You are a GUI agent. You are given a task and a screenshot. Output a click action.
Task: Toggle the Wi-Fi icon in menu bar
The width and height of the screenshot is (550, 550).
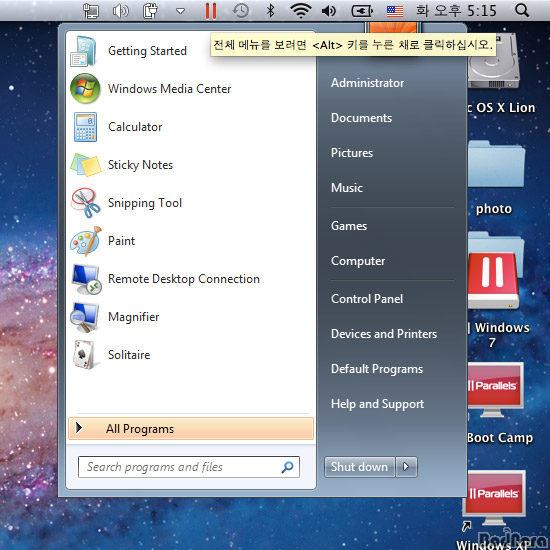pyautogui.click(x=301, y=11)
